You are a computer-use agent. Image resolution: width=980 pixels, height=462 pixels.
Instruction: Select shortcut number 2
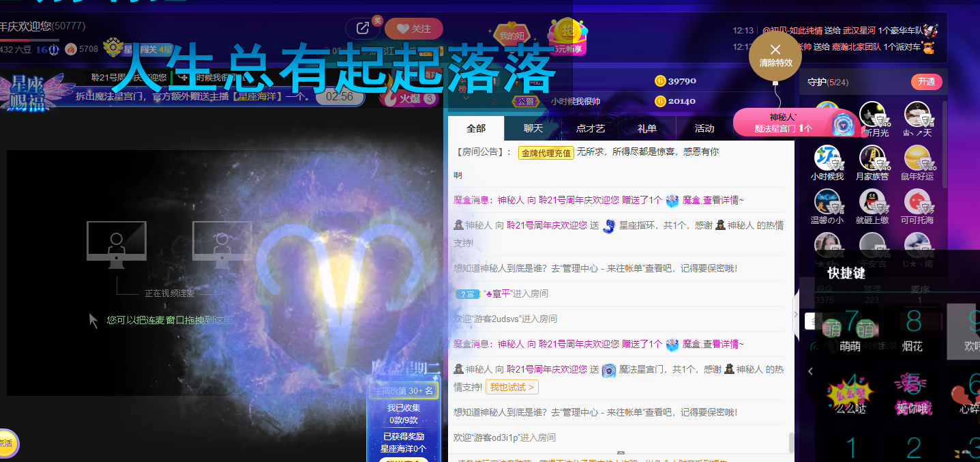pos(912,447)
